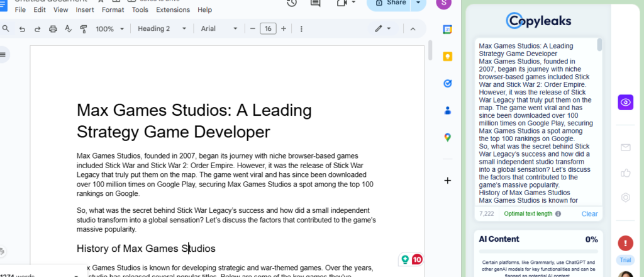Open the Format menu

[113, 10]
